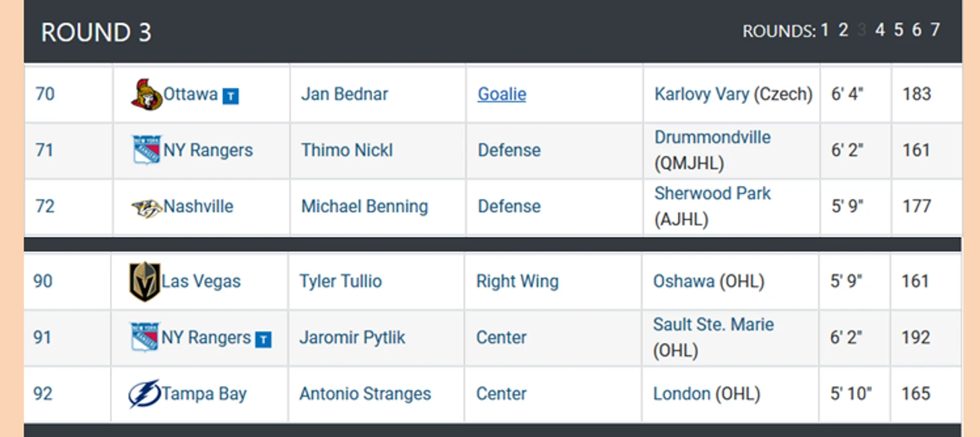Click the blue trade icon beside Ottawa
Viewport: 980px width, 437px height.
point(230,97)
